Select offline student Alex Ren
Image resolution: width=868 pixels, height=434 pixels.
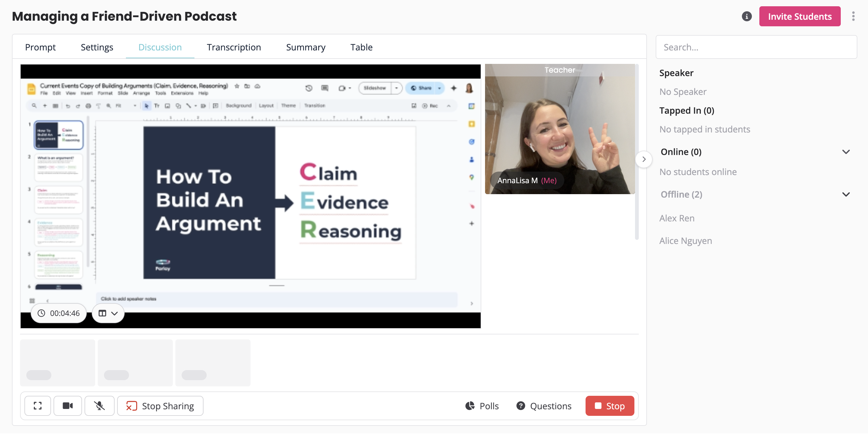(677, 218)
